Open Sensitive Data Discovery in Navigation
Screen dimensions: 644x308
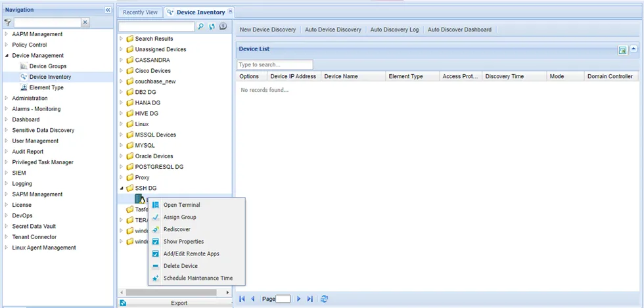(x=43, y=130)
